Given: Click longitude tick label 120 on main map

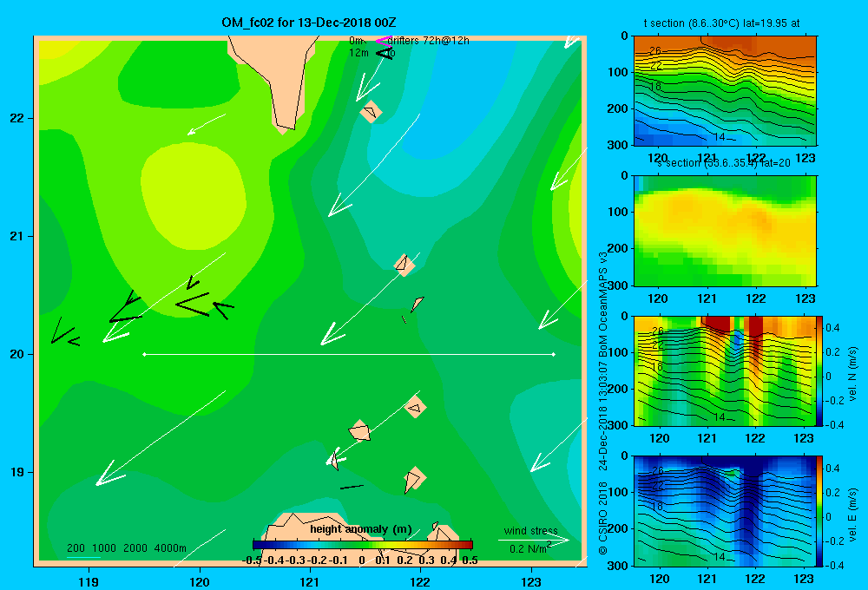Looking at the screenshot, I should [x=200, y=582].
